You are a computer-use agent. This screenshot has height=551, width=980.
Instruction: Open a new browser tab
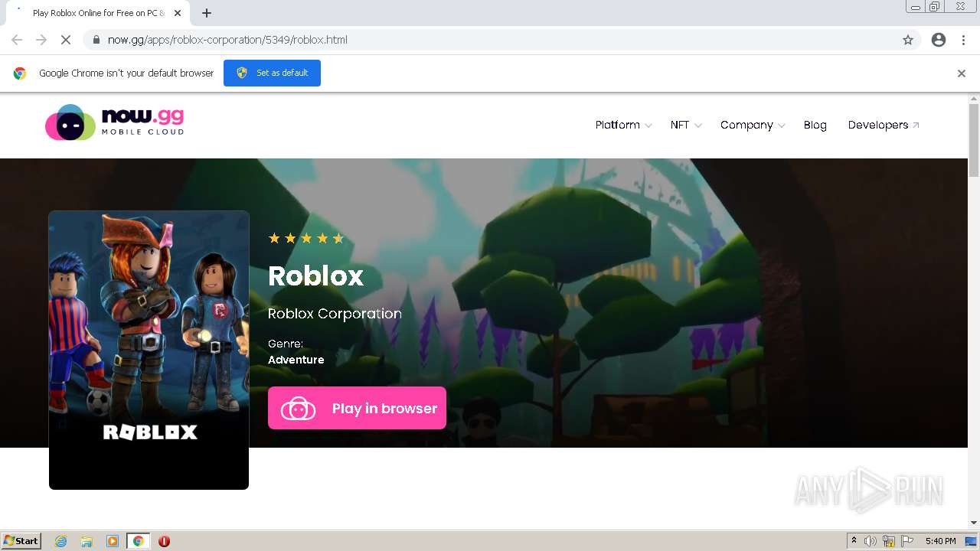207,13
